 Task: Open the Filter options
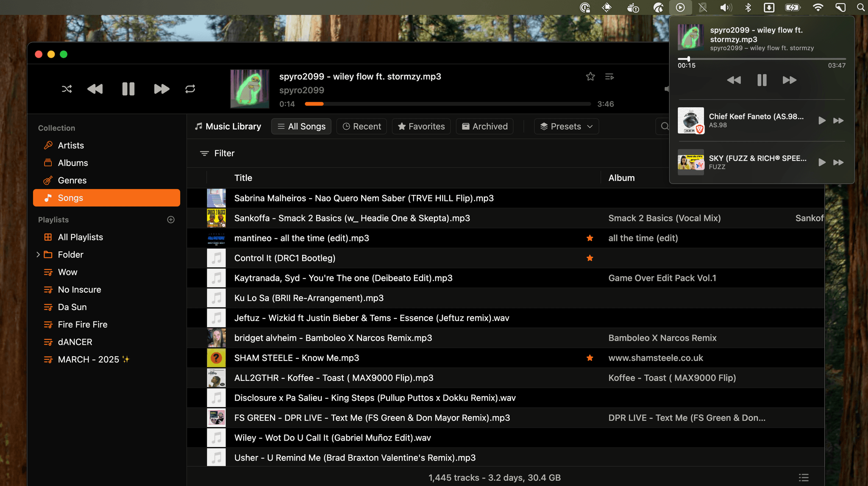click(x=217, y=154)
